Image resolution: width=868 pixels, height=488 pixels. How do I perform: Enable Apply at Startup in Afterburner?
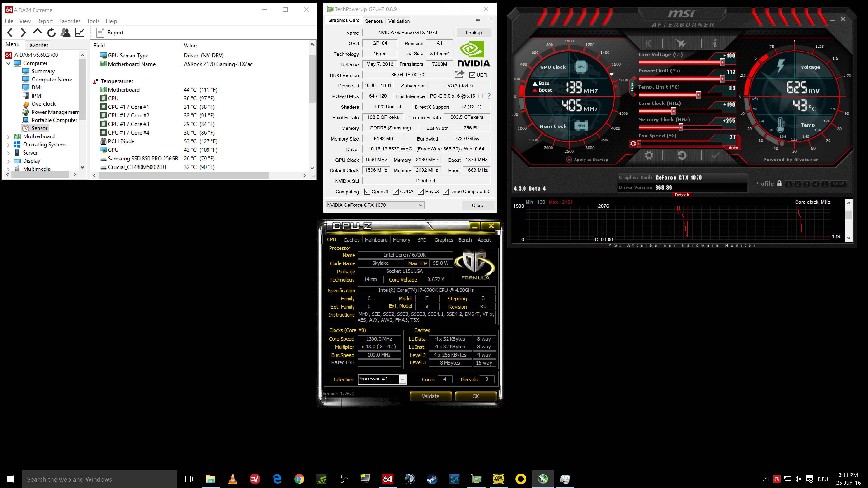click(569, 160)
